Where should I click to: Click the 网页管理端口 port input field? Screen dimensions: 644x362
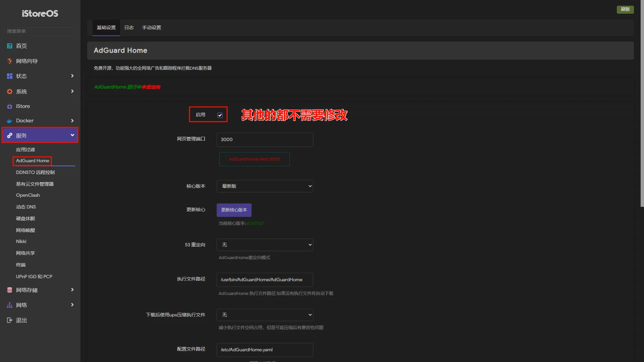click(x=265, y=139)
